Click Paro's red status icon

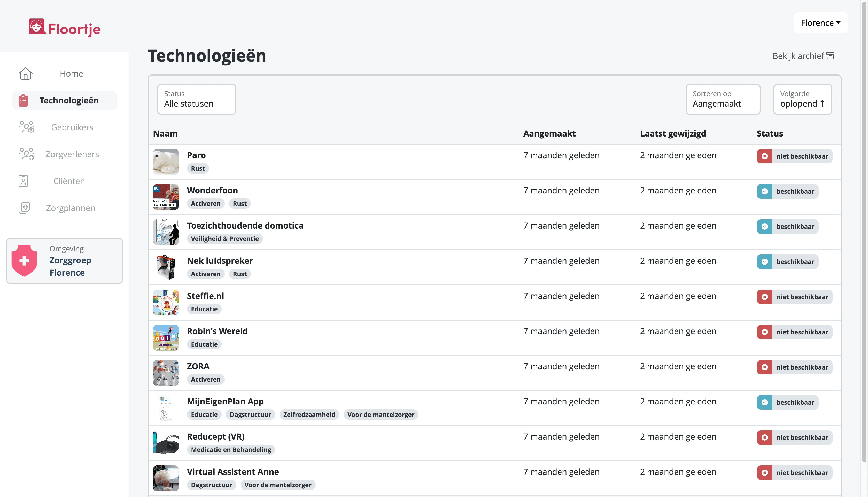[x=765, y=156]
